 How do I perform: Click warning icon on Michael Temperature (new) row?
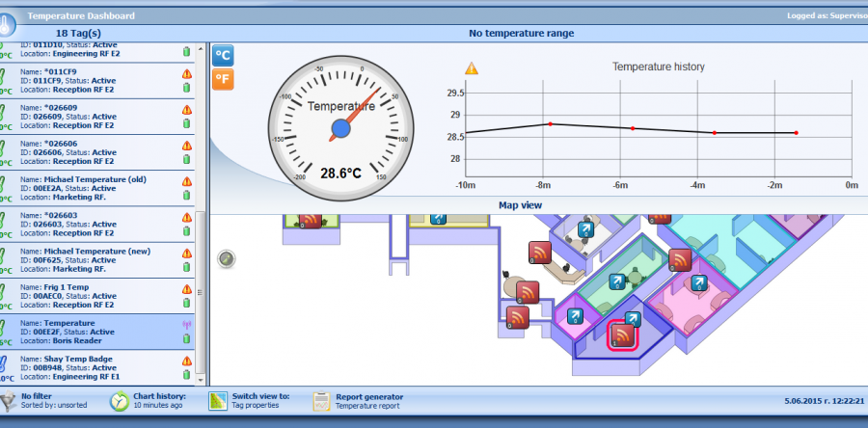coord(186,254)
